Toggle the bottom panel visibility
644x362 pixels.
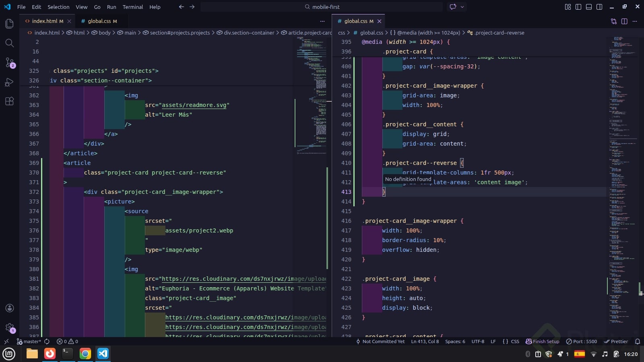pyautogui.click(x=589, y=7)
